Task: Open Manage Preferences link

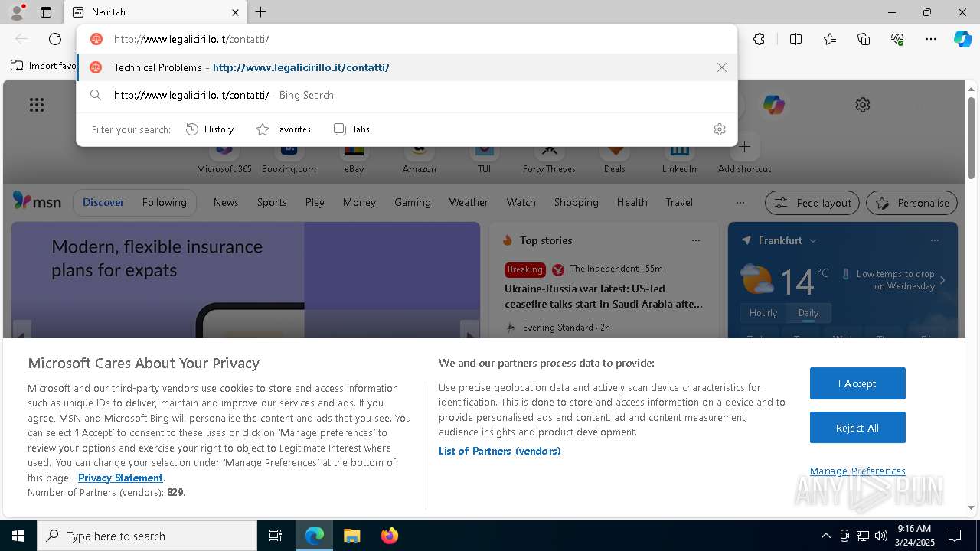Action: pos(857,471)
